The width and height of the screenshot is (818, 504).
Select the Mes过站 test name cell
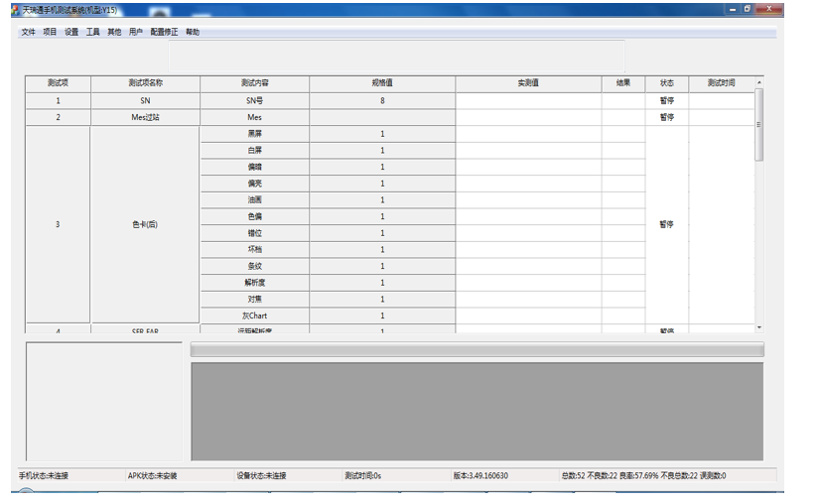click(145, 117)
